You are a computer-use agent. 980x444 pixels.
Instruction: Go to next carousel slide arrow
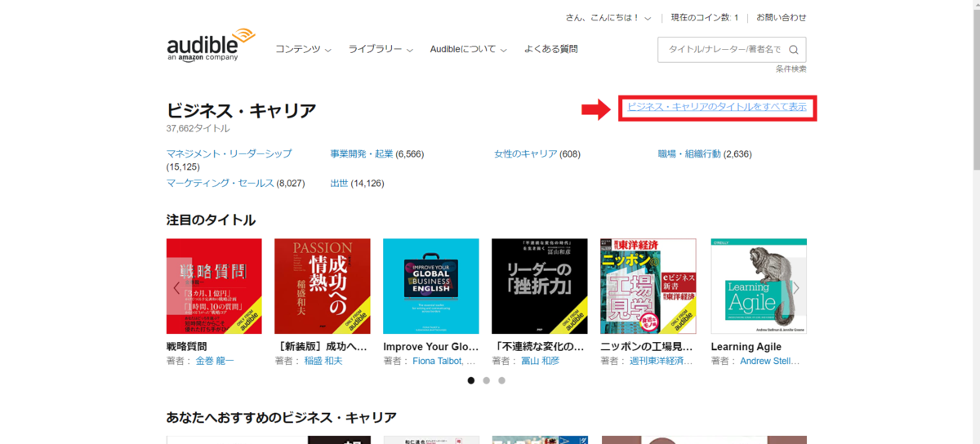tap(795, 286)
